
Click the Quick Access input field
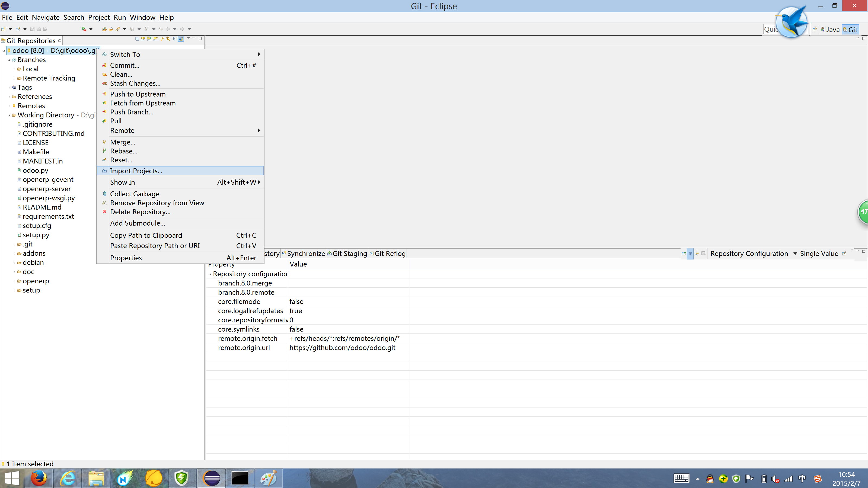tap(785, 30)
